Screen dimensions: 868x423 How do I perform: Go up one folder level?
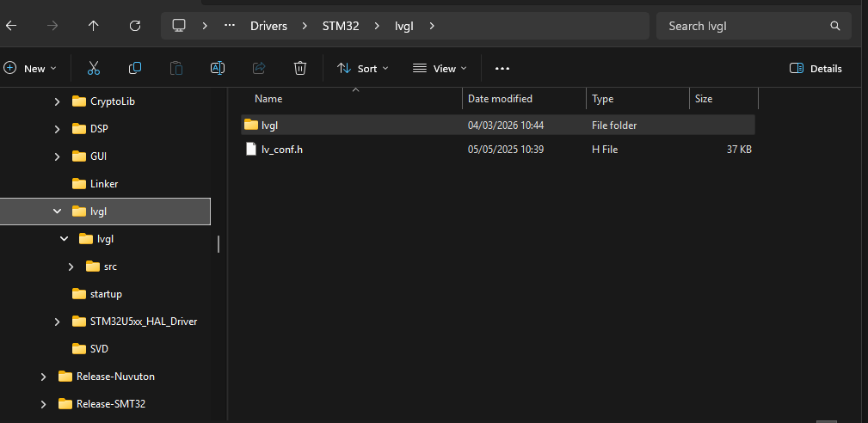(x=94, y=26)
